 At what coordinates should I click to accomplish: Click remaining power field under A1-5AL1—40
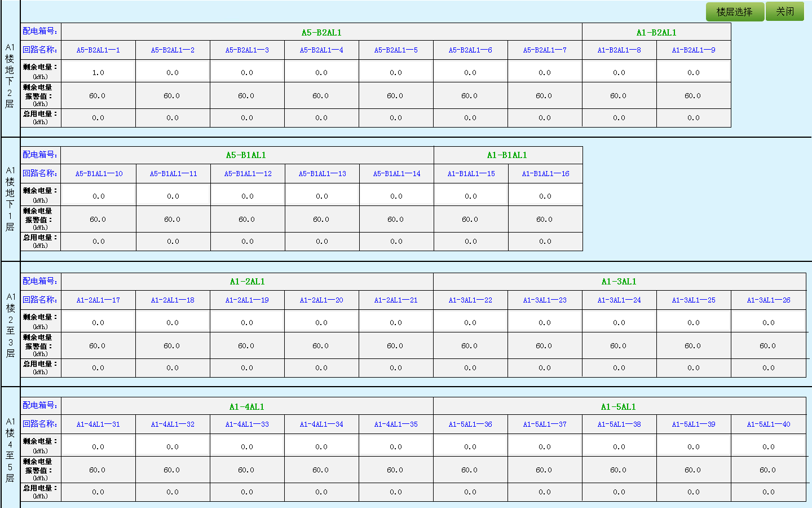click(x=769, y=445)
